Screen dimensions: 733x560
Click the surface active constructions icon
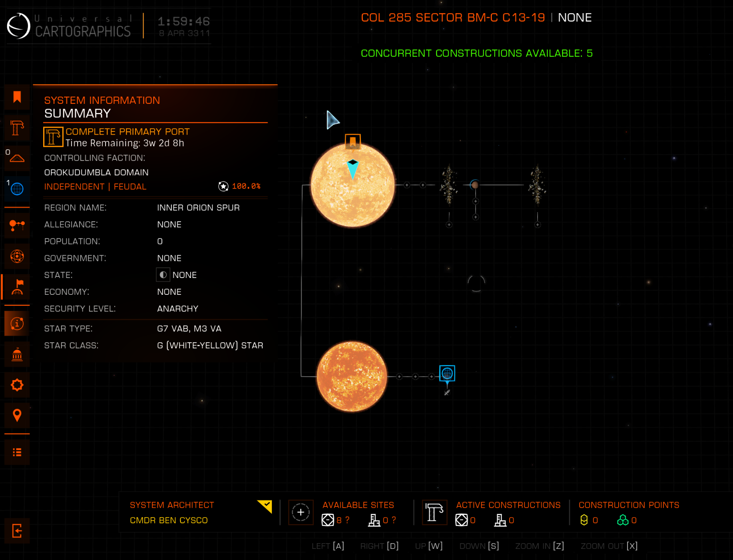(x=500, y=520)
